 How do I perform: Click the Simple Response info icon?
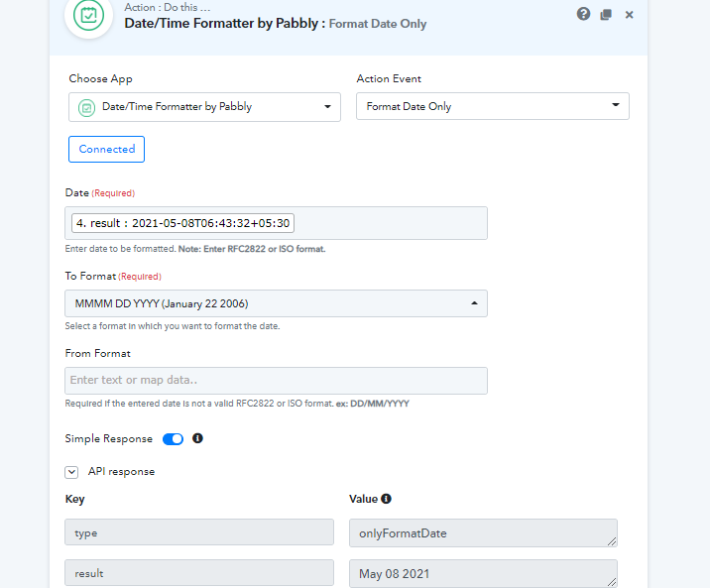click(197, 438)
